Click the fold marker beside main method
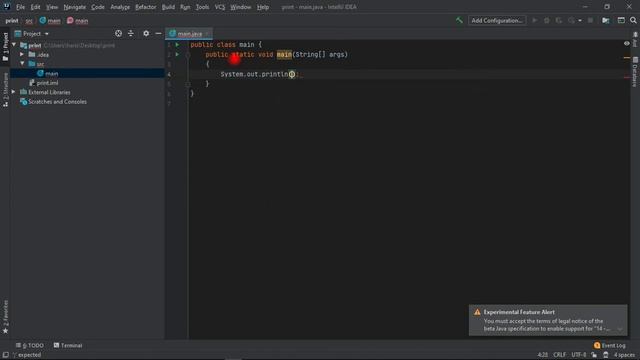 point(188,54)
